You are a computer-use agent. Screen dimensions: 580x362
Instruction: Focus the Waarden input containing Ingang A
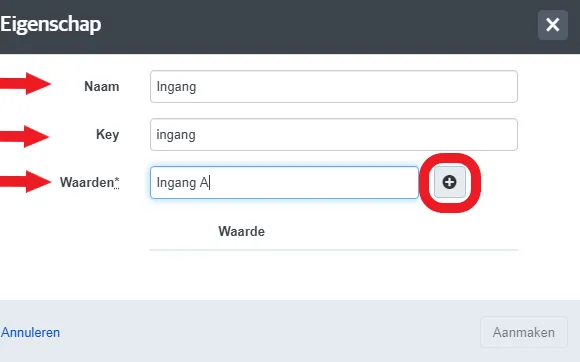[x=284, y=182]
